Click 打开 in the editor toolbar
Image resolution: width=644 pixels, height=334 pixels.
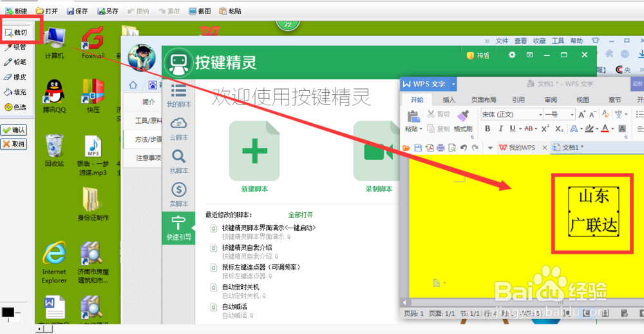click(46, 11)
